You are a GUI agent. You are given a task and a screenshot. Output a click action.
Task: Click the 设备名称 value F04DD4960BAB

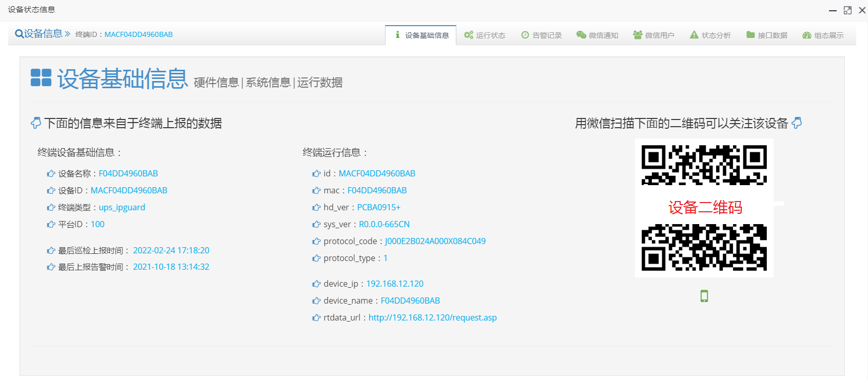(x=128, y=173)
